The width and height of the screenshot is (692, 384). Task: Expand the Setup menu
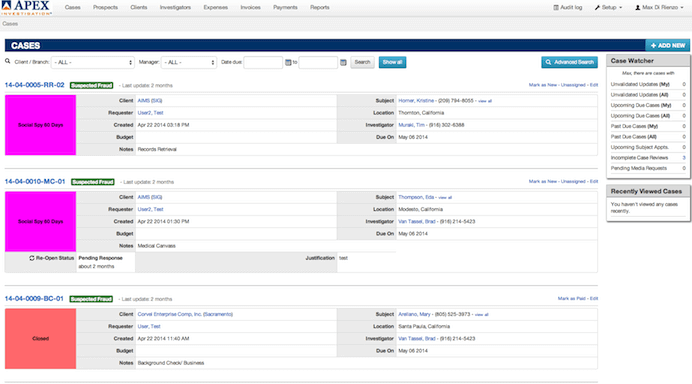click(x=608, y=8)
